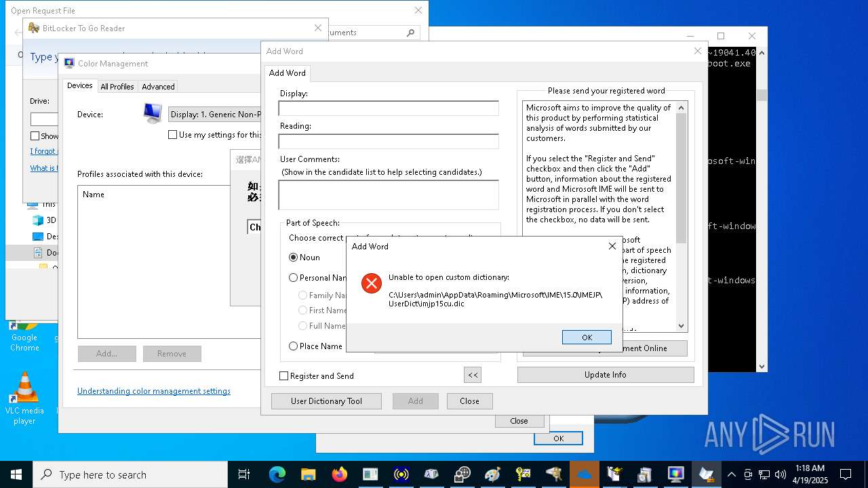
Task: Open the Advanced tab in Color Management
Action: (x=158, y=87)
